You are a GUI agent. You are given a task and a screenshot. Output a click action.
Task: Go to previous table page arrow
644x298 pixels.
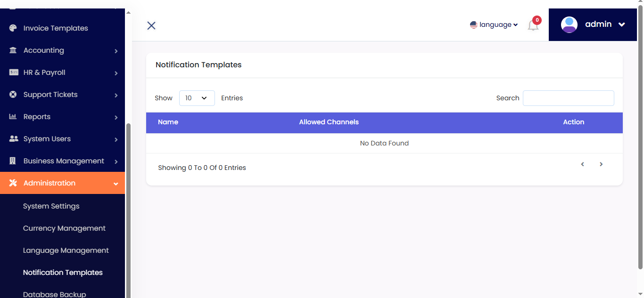click(x=583, y=164)
